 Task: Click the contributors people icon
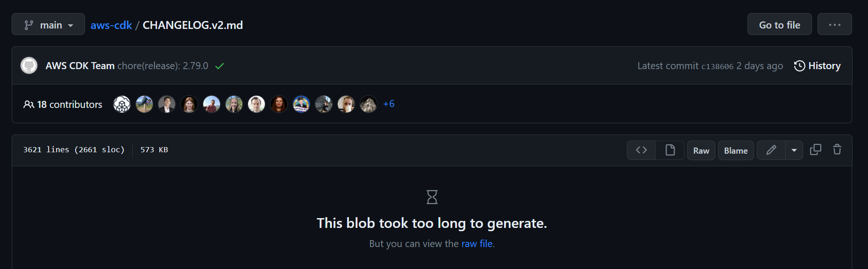29,104
